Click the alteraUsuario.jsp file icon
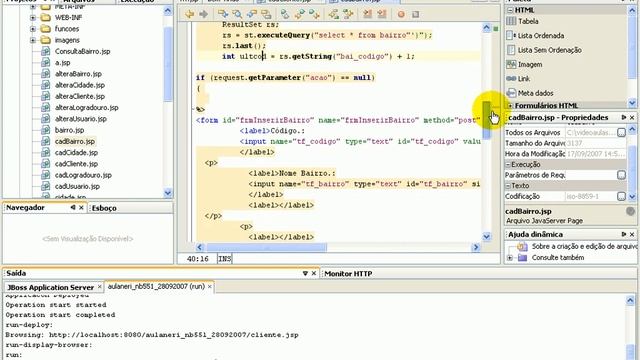 [x=46, y=119]
